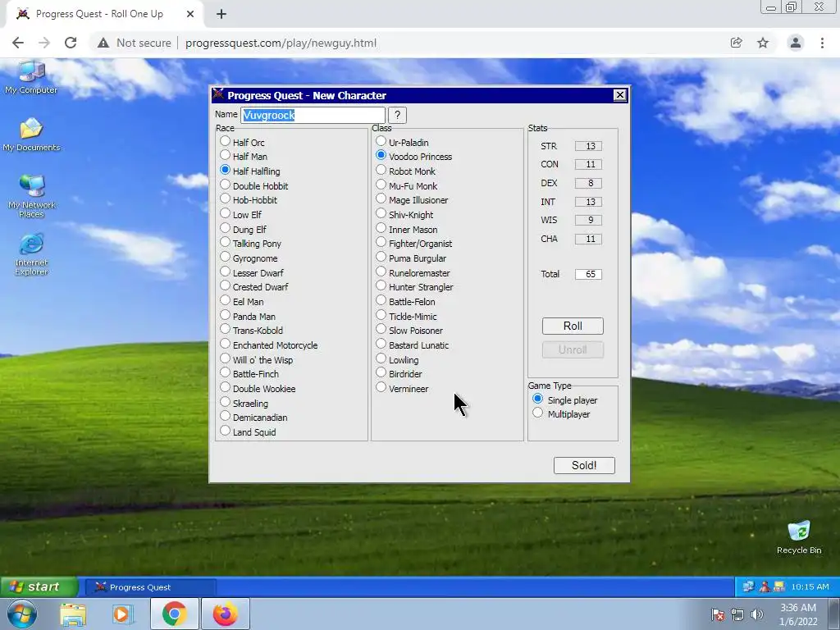Image resolution: width=840 pixels, height=630 pixels.
Task: Click the DEX stat value box
Action: click(588, 183)
